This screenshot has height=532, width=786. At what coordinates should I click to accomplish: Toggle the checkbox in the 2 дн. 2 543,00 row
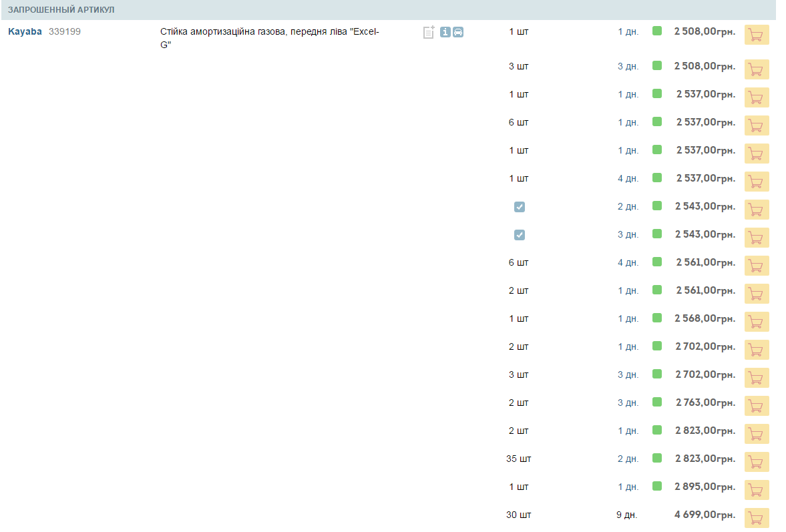(520, 207)
